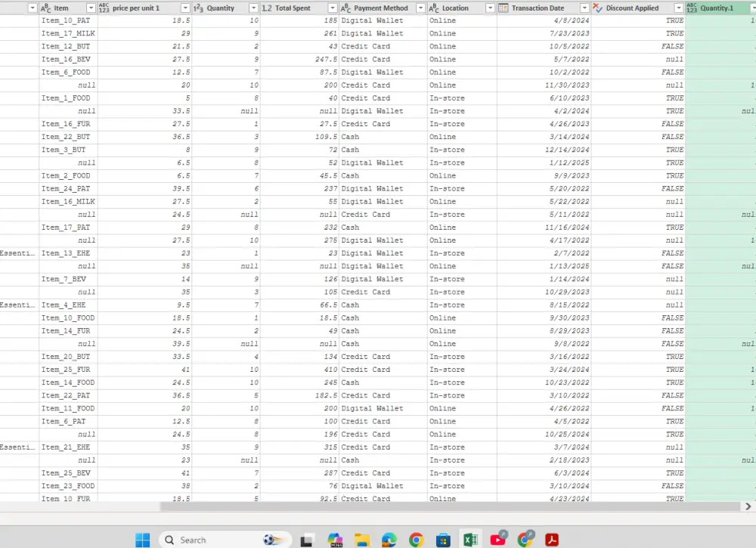Image resolution: width=756 pixels, height=548 pixels.
Task: Select the Transaction Date column header
Action: pyautogui.click(x=544, y=8)
